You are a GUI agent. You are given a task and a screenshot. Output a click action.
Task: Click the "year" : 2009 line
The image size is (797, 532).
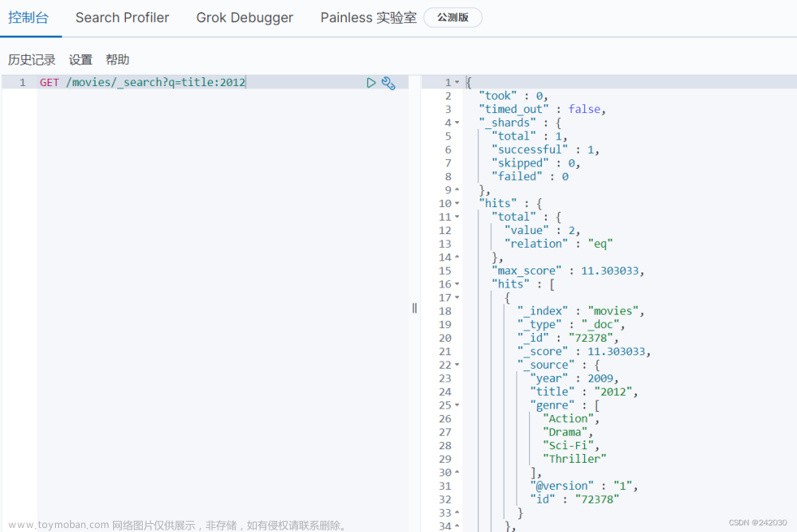click(575, 378)
